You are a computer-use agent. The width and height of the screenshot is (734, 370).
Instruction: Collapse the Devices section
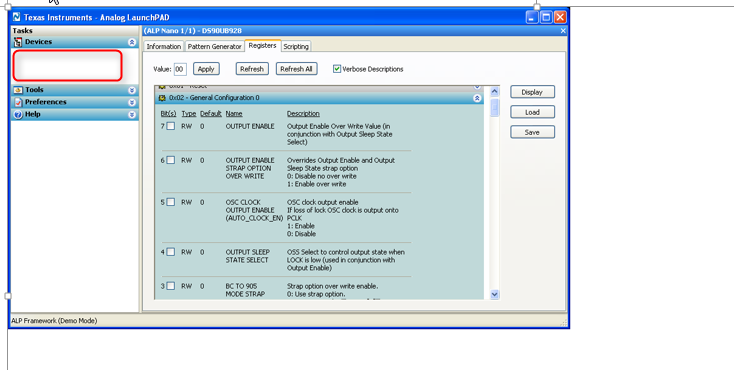[x=132, y=42]
